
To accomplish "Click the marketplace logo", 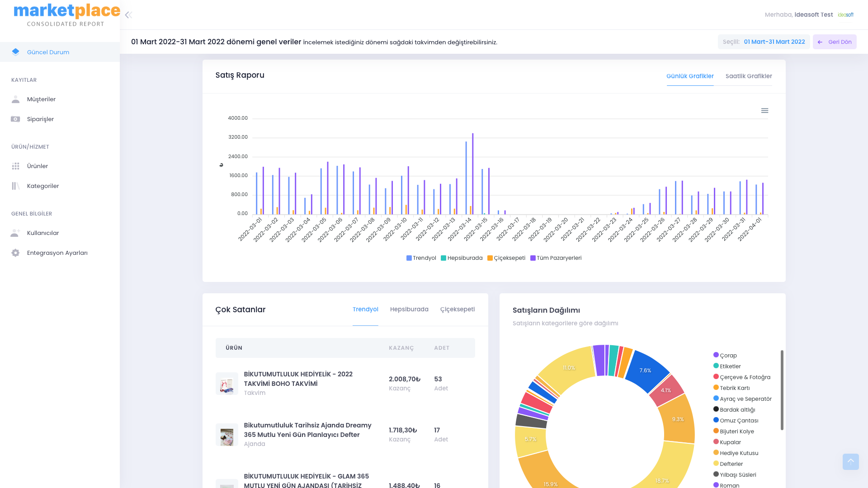I will [x=67, y=15].
